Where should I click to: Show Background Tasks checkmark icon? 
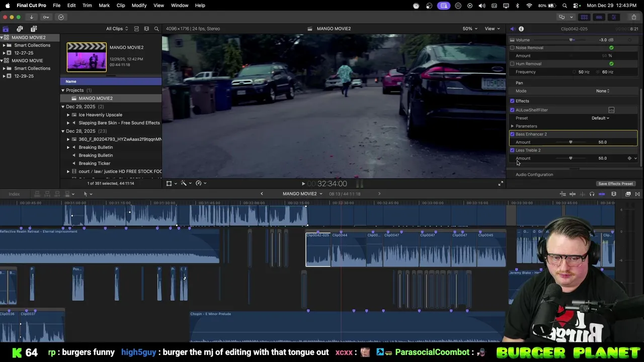click(61, 17)
